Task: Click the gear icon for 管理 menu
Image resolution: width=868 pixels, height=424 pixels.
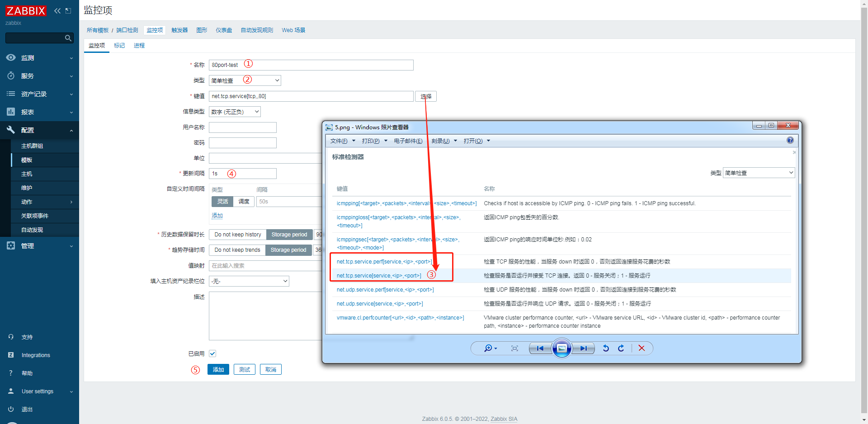Action: [x=11, y=245]
